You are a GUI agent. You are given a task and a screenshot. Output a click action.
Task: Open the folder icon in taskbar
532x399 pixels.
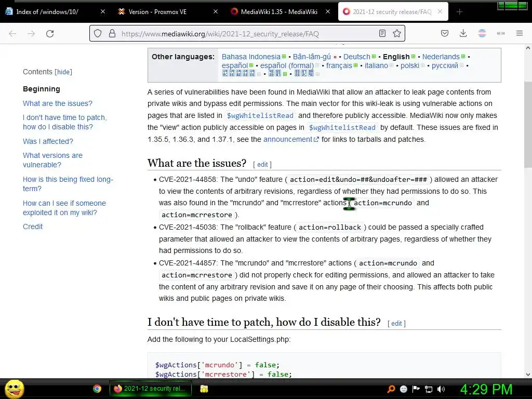point(204,389)
